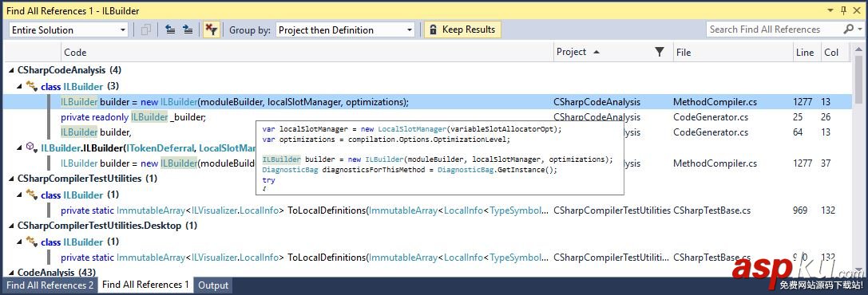This screenshot has width=868, height=295.
Task: Select the highlighted MethodCompiler.cs line 1277 result
Action: click(427, 101)
